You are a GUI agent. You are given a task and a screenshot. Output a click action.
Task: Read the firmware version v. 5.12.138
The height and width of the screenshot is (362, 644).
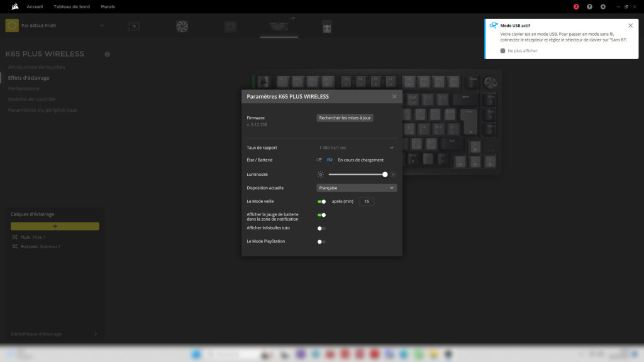(x=257, y=124)
